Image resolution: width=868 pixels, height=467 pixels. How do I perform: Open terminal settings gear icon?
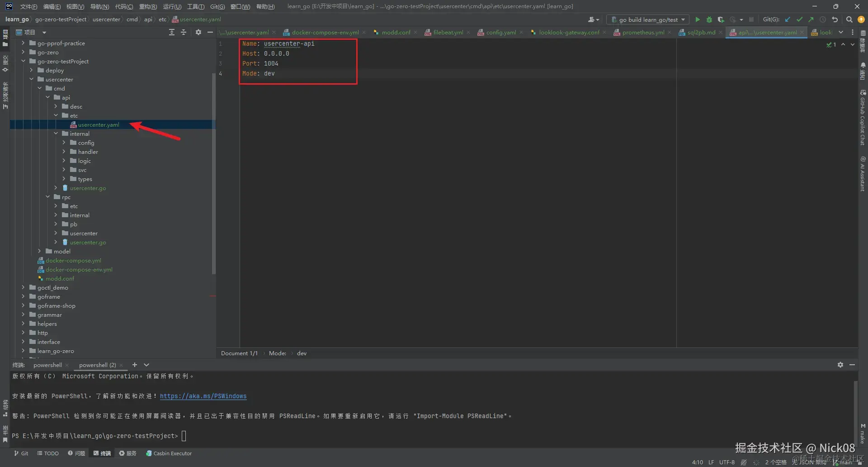[840, 365]
